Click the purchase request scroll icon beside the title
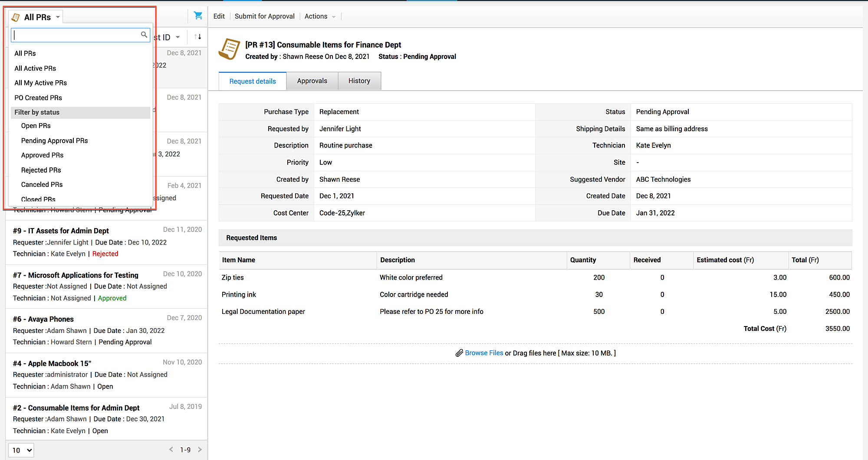The image size is (868, 460). [x=229, y=49]
